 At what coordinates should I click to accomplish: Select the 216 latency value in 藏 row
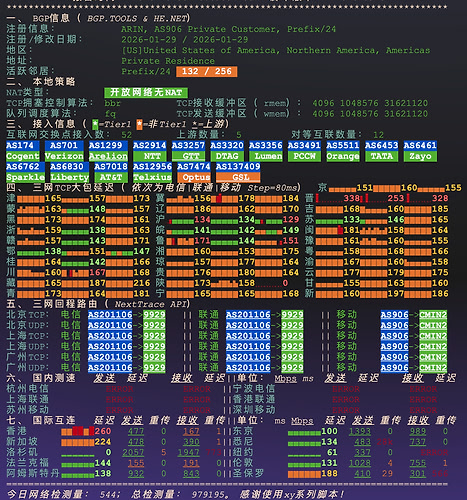(x=142, y=283)
